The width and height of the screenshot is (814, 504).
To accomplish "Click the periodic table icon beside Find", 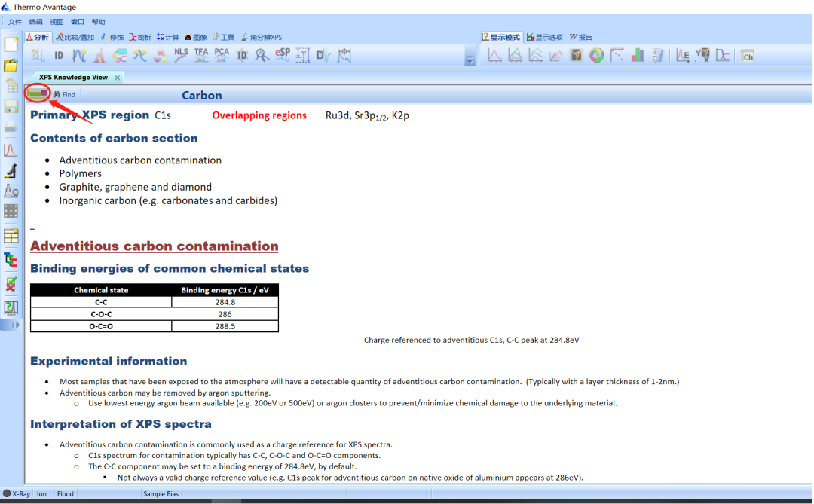I will pyautogui.click(x=38, y=93).
